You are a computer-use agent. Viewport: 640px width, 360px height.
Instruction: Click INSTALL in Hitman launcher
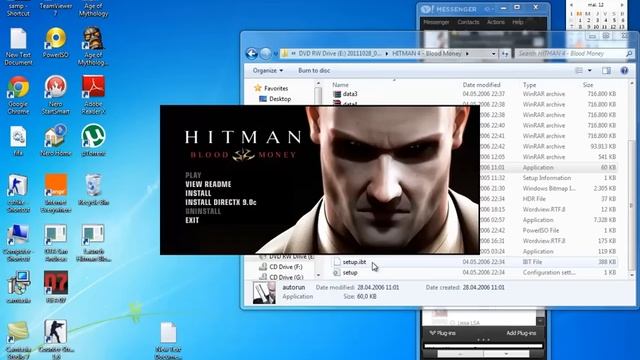(198, 193)
